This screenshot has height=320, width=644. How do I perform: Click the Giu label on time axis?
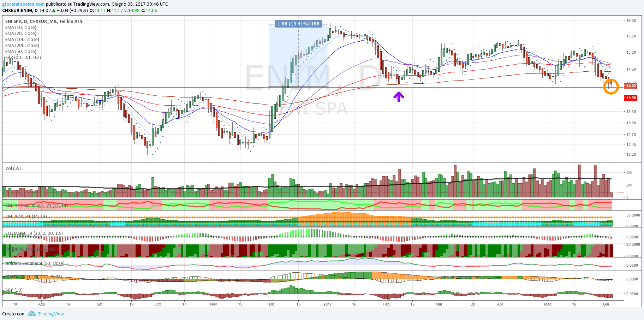click(x=606, y=304)
